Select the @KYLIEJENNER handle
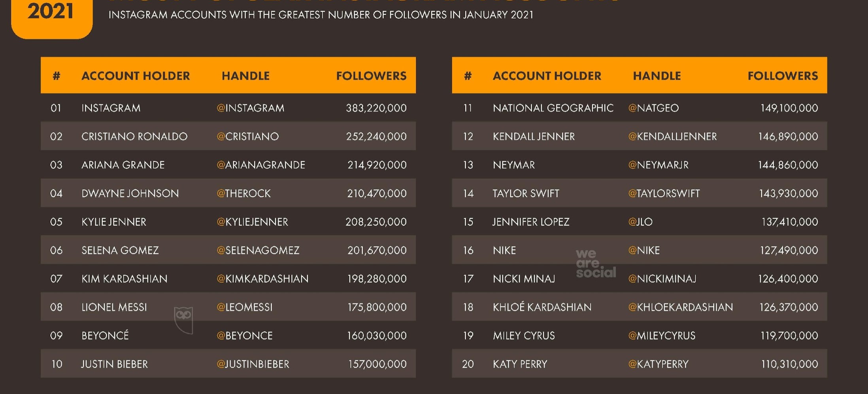 point(253,222)
